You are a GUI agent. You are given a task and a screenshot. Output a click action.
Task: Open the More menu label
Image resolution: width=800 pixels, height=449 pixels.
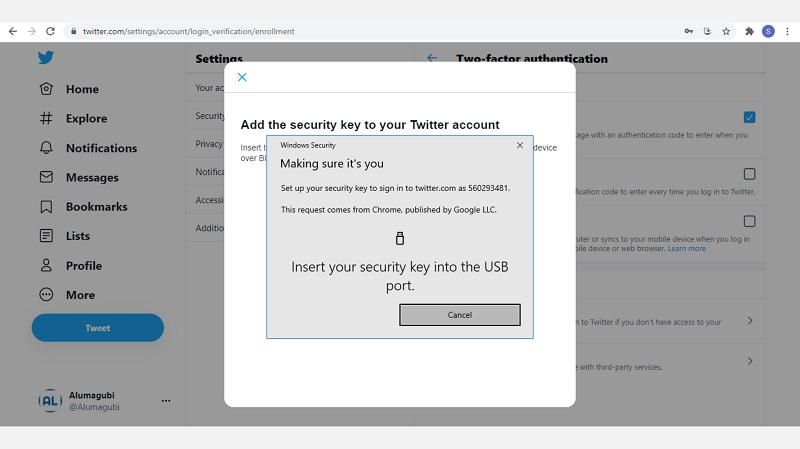[80, 295]
